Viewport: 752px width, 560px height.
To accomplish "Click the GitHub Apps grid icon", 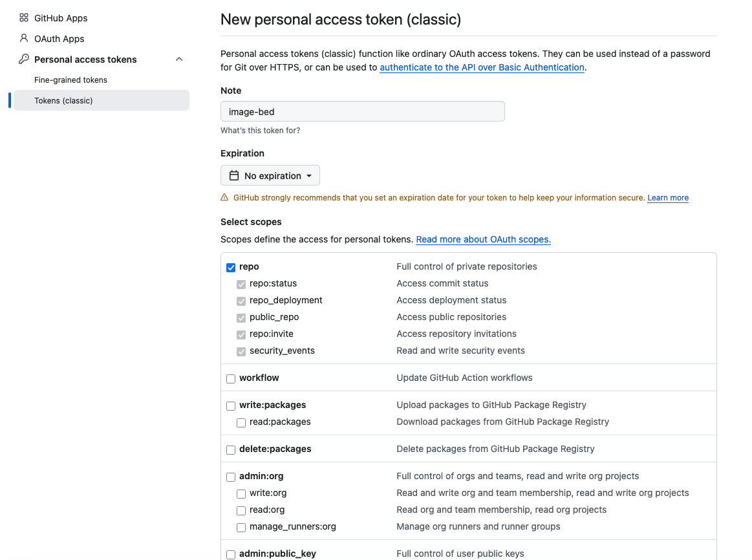I will click(24, 18).
